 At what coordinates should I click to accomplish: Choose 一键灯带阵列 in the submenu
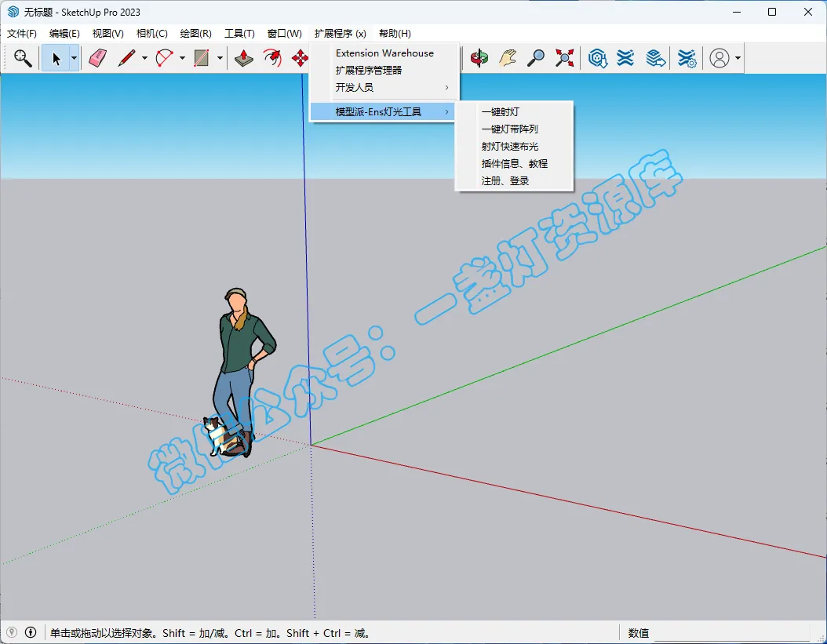click(514, 129)
